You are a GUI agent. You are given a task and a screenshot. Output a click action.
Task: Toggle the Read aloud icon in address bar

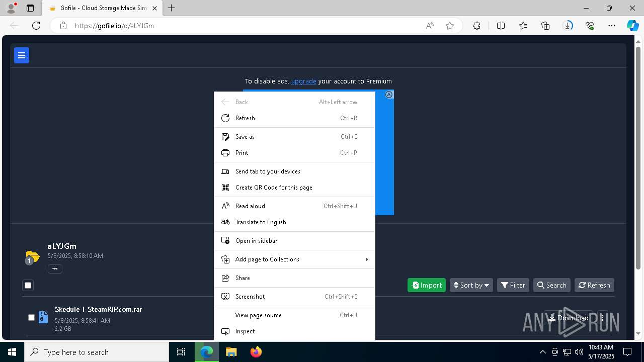coord(430,26)
